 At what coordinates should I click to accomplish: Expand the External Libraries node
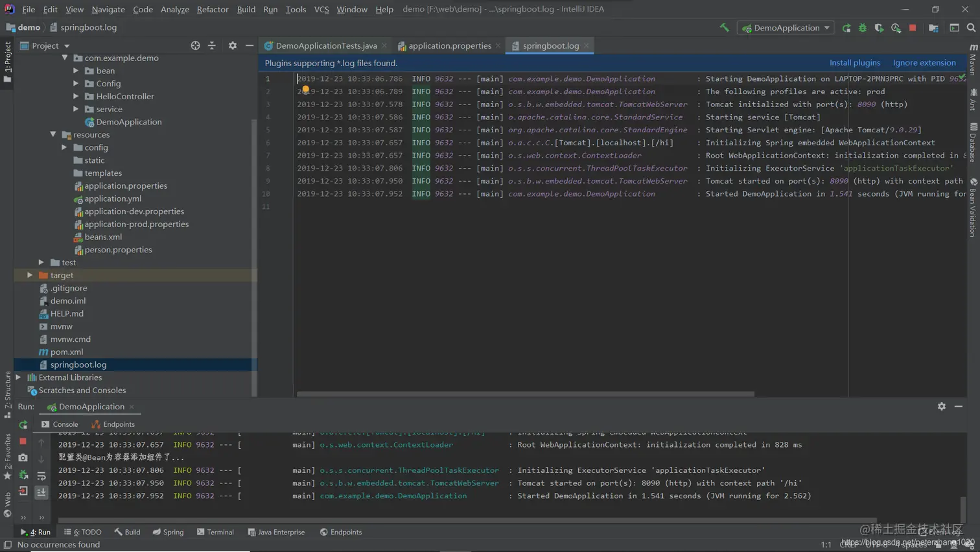pyautogui.click(x=18, y=378)
